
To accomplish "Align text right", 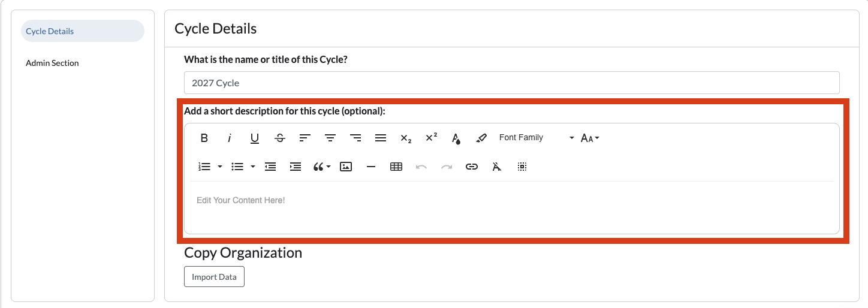I will coord(355,138).
